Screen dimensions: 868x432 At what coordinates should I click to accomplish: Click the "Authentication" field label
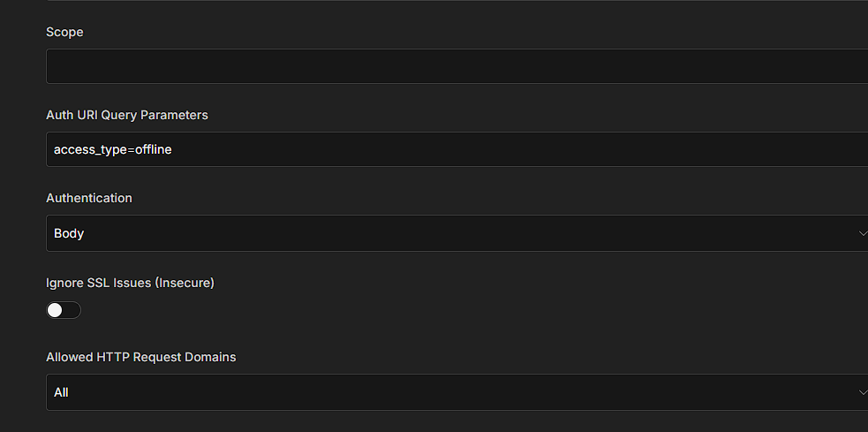click(x=89, y=198)
